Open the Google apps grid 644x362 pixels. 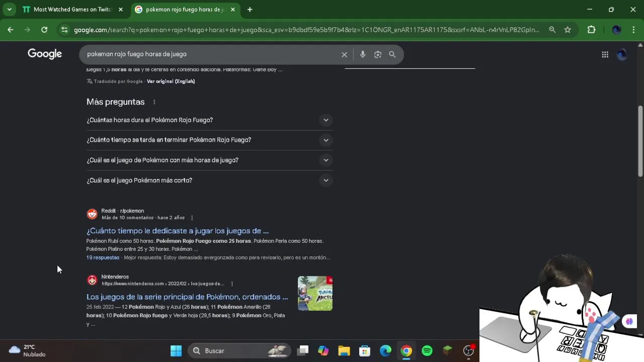pos(605,54)
